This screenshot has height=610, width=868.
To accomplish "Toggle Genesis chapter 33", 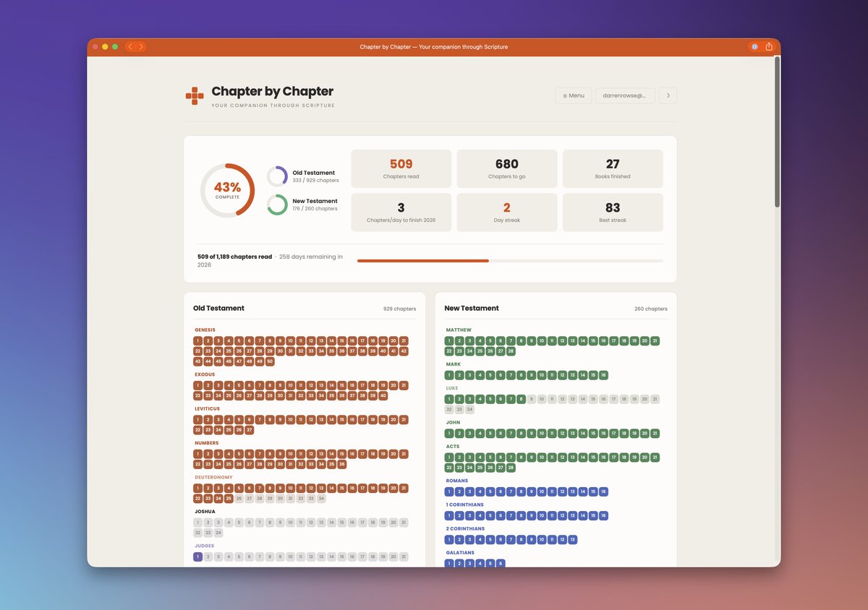I will pyautogui.click(x=311, y=351).
